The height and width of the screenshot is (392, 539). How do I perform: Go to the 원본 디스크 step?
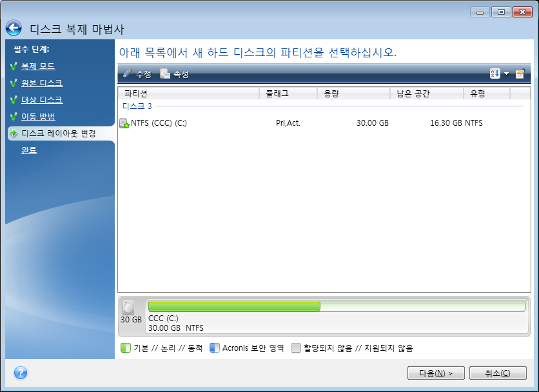tap(42, 83)
